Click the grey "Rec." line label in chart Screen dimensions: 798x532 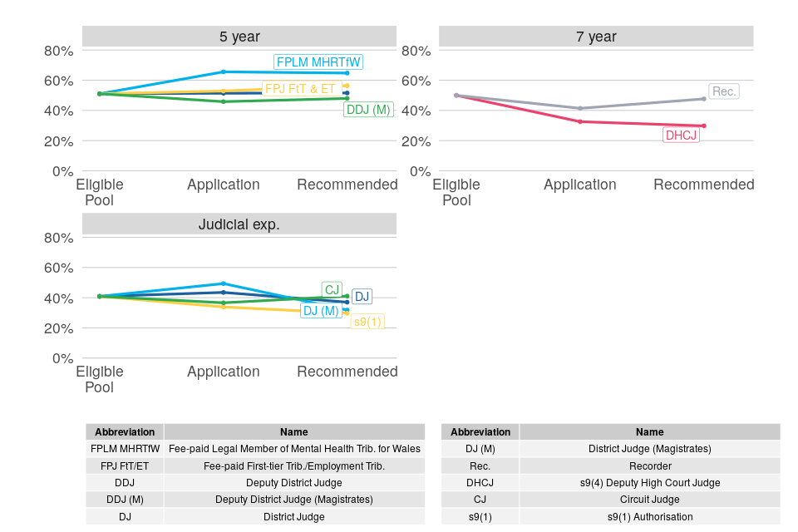click(x=724, y=91)
